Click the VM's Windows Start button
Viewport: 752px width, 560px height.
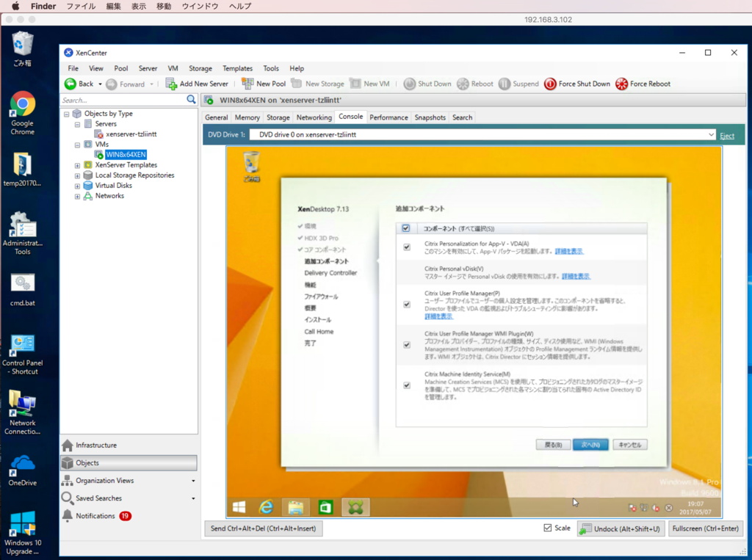[x=239, y=507]
